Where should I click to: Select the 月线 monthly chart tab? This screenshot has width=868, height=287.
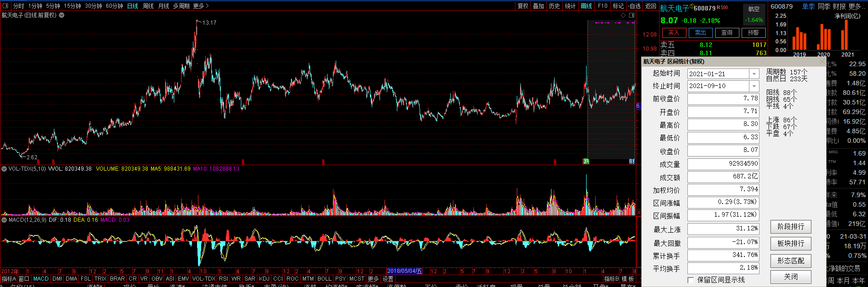[164, 6]
